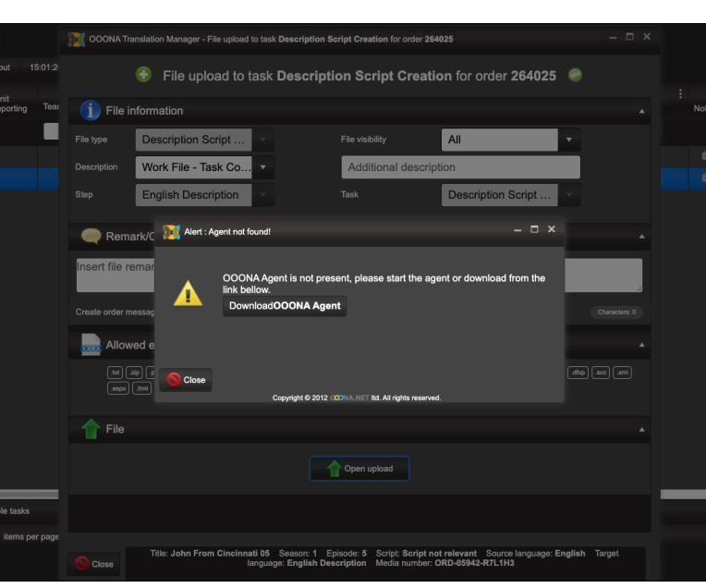Click the green arrow File section icon
This screenshot has height=588, width=706.
[x=91, y=430]
